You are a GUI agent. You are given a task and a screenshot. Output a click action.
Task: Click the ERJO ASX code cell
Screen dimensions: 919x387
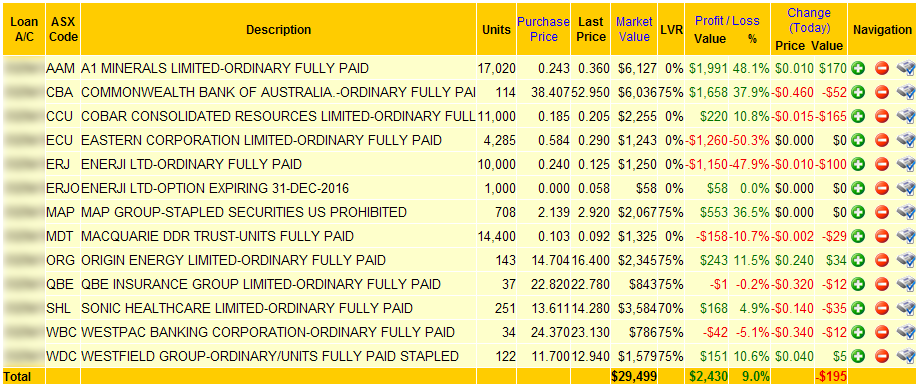pyautogui.click(x=64, y=189)
